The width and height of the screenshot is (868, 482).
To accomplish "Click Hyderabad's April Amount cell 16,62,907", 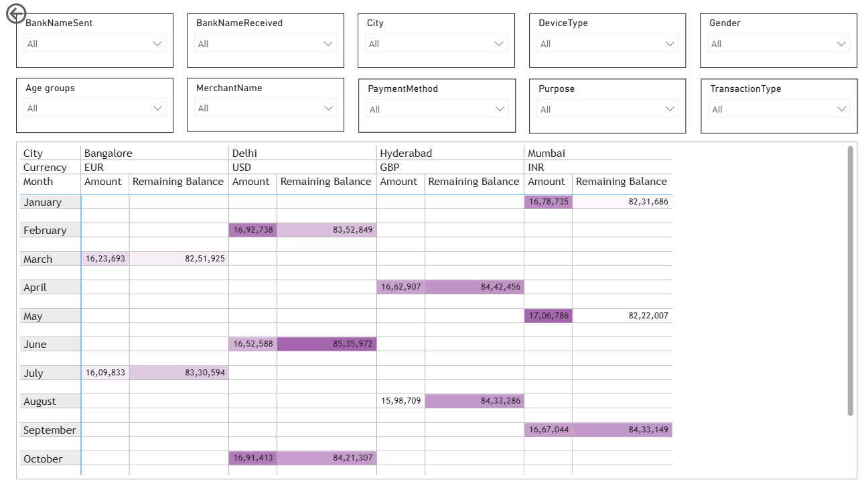I will click(400, 286).
